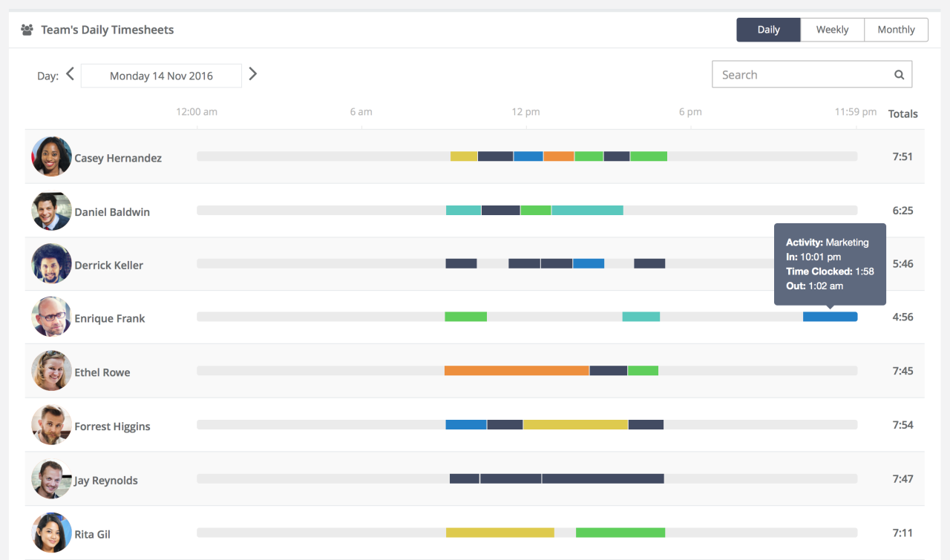Image resolution: width=950 pixels, height=560 pixels.
Task: Select Jay Reynolds from the team list
Action: pyautogui.click(x=106, y=480)
